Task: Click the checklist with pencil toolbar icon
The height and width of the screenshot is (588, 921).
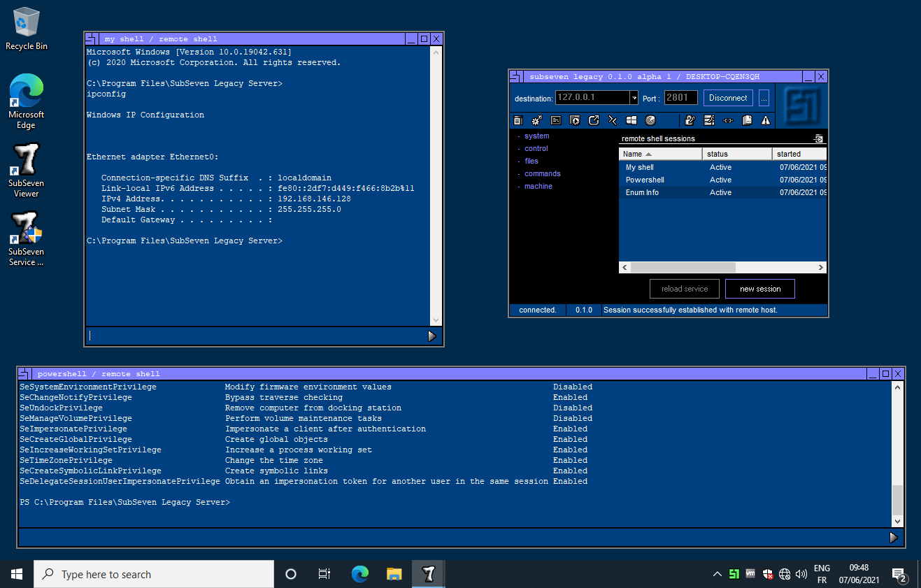Action: [709, 120]
